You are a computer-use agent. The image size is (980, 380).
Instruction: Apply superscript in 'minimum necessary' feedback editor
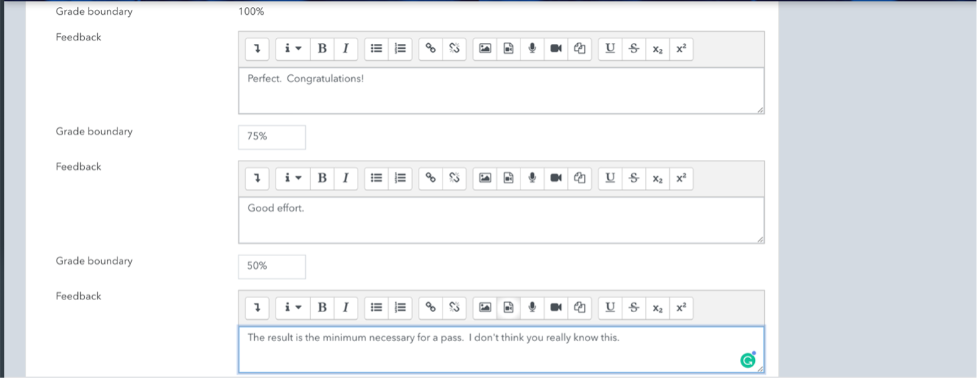681,308
